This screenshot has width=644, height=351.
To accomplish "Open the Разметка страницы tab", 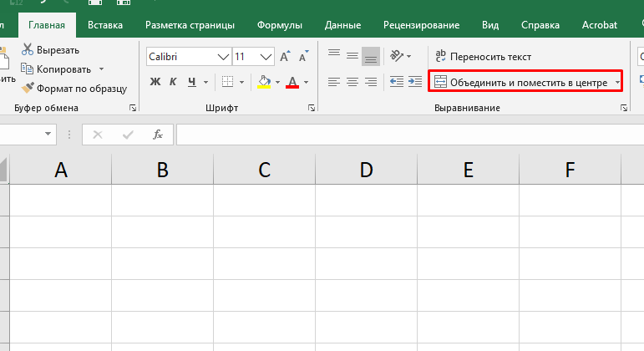I will pyautogui.click(x=190, y=25).
